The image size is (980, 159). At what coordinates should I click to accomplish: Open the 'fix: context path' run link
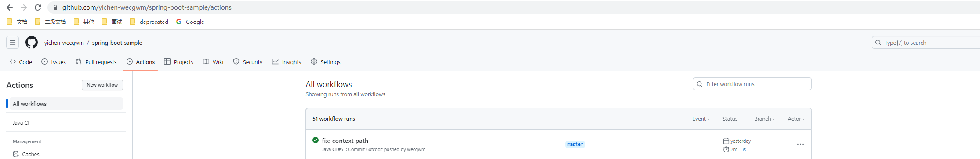point(345,141)
